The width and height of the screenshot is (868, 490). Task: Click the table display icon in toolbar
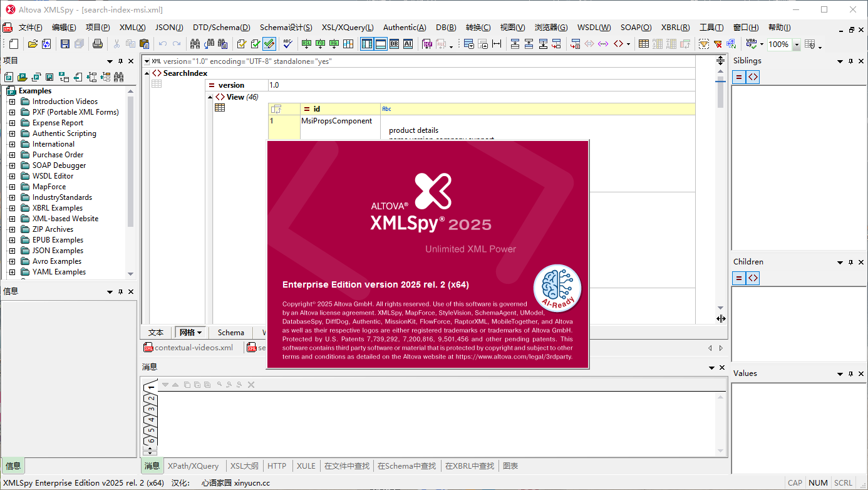(644, 44)
